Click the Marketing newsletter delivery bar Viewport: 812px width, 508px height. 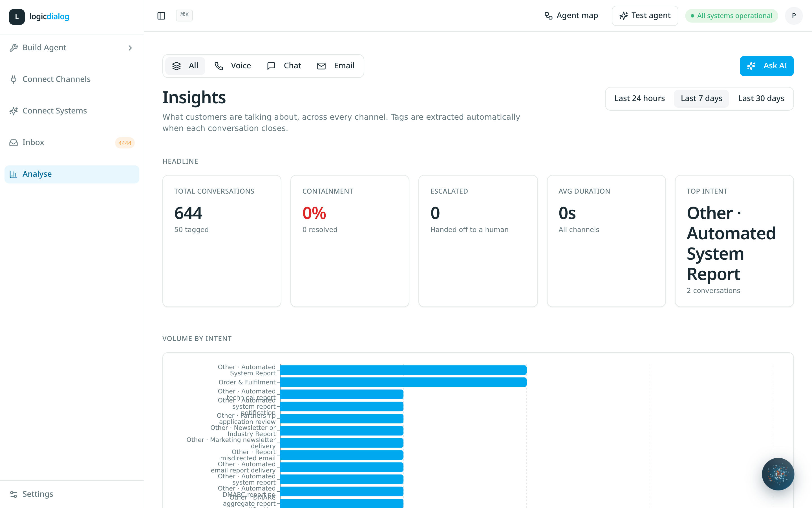(342, 443)
